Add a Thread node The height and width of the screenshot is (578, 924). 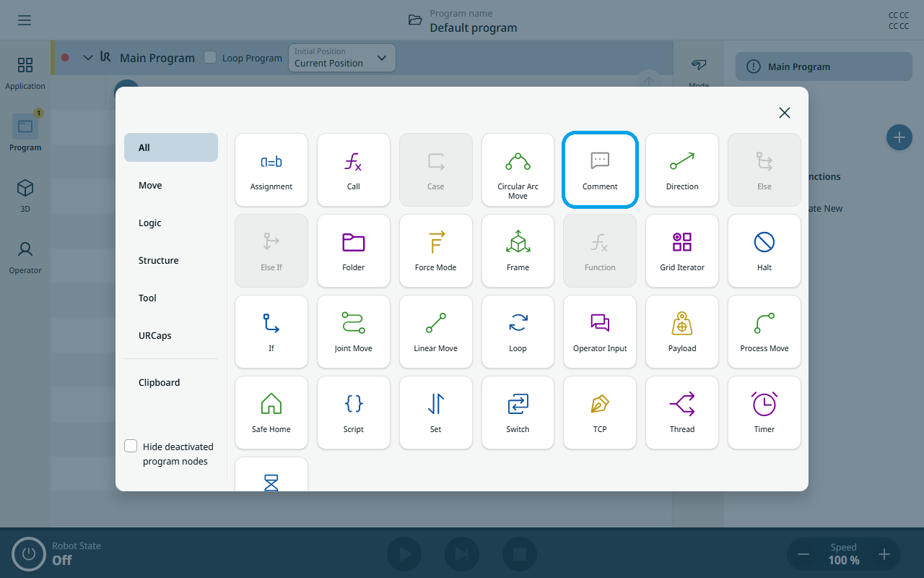(x=682, y=413)
